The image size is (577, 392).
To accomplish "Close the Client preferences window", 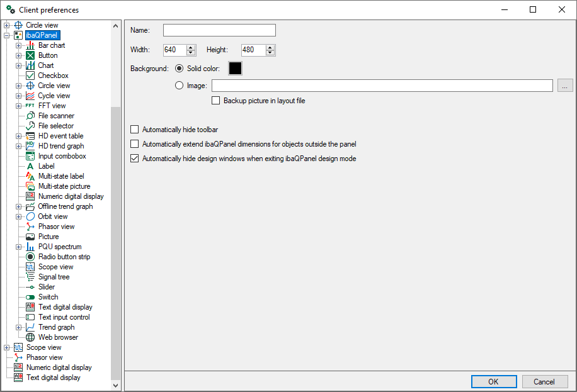I will (561, 9).
